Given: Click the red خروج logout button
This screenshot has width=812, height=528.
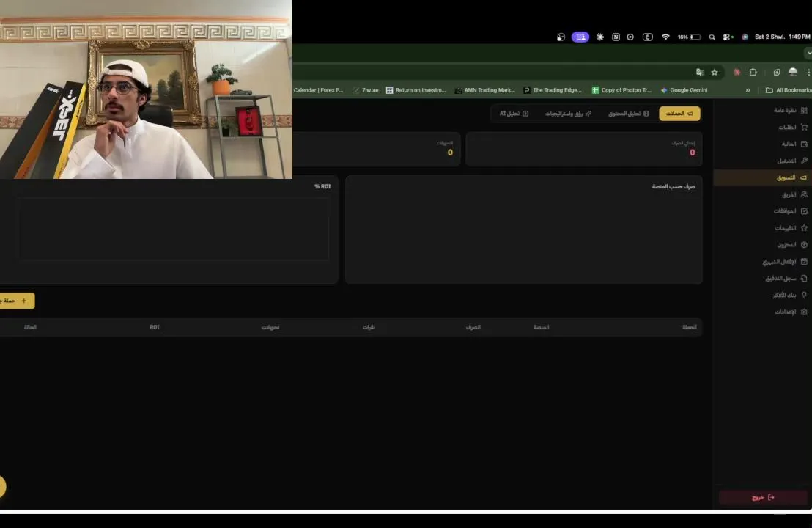Looking at the screenshot, I should tap(763, 497).
